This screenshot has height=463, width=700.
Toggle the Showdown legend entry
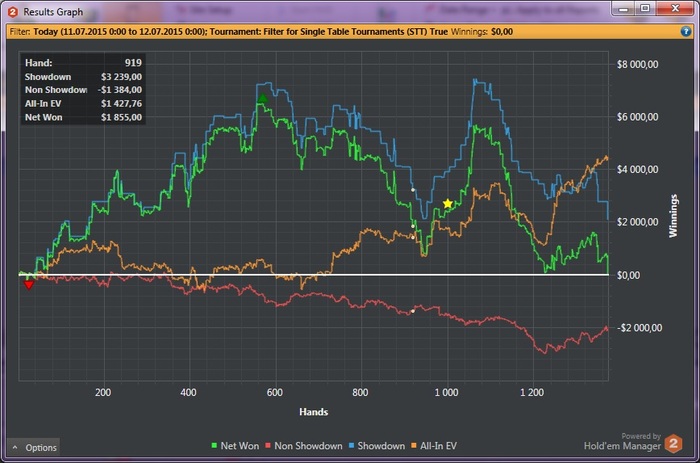pyautogui.click(x=376, y=446)
